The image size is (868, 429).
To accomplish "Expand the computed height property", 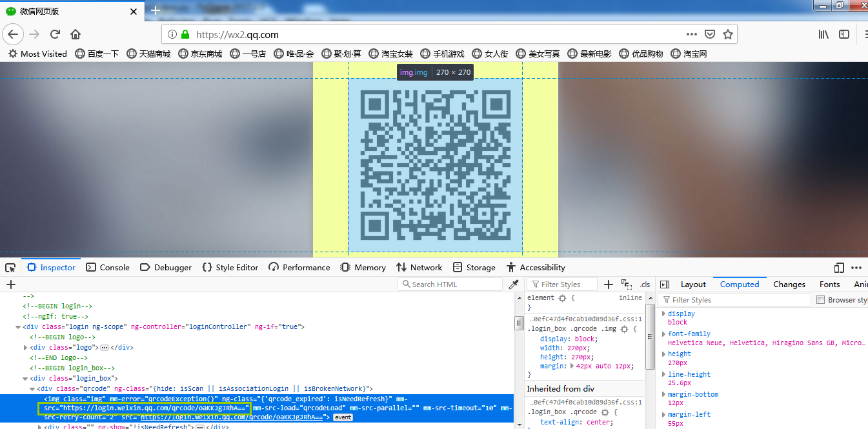I will [x=663, y=354].
